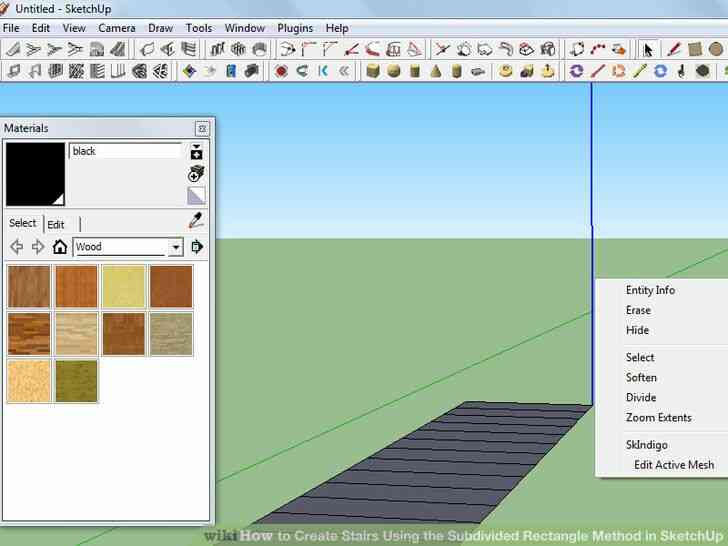Open the View menu

click(74, 28)
